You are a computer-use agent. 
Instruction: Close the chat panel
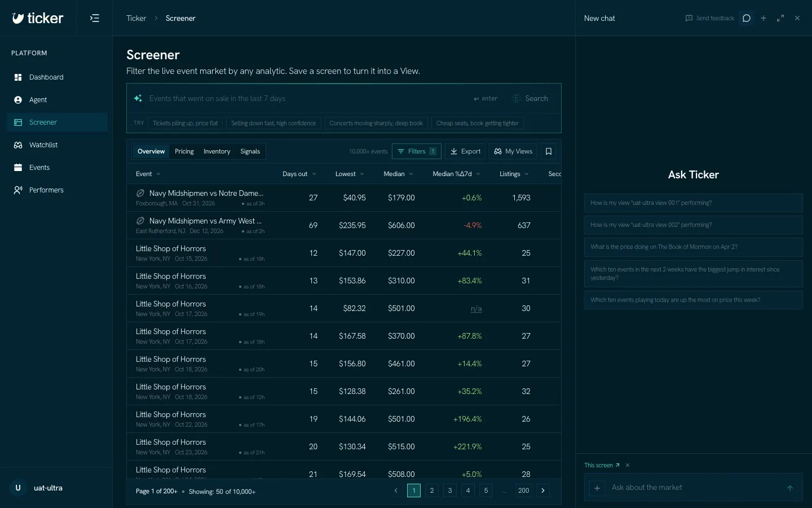(797, 18)
